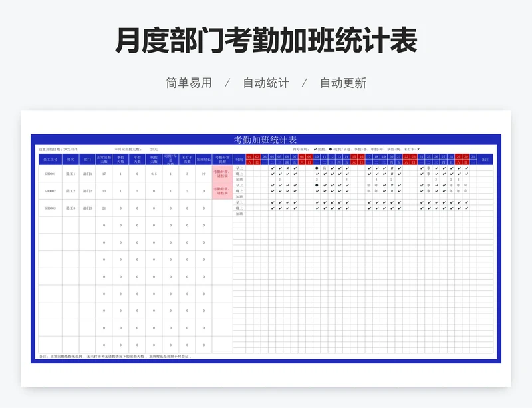This screenshot has height=408, width=532.
Task: Click employee ID cell GH0003
Action: [51, 208]
